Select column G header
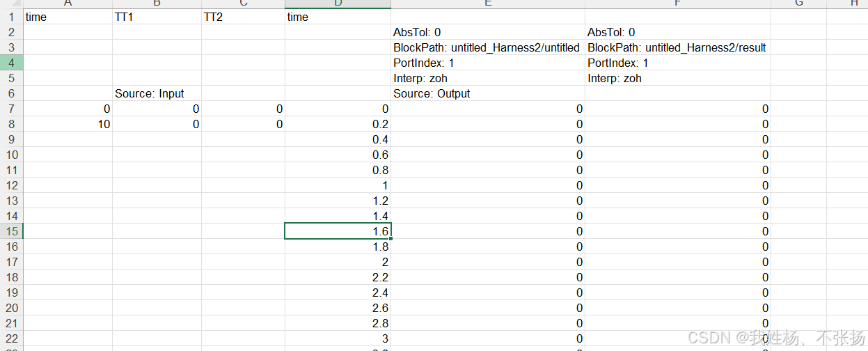The width and height of the screenshot is (868, 351). pos(798,4)
